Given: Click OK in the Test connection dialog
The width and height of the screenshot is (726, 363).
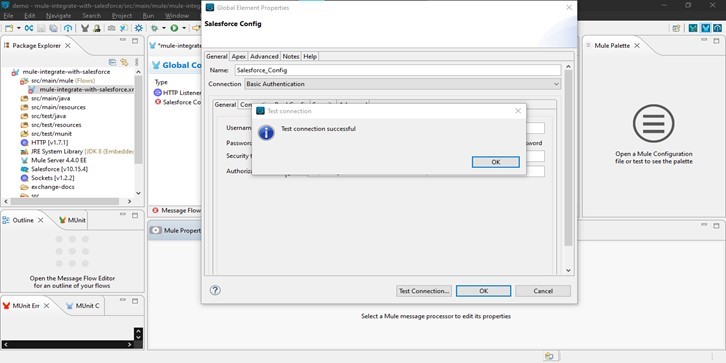Looking at the screenshot, I should (x=495, y=162).
